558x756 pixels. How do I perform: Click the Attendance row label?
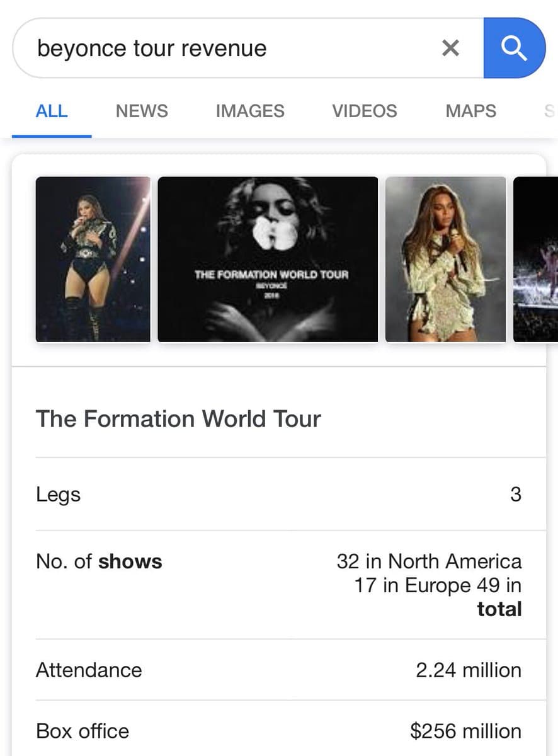click(89, 670)
